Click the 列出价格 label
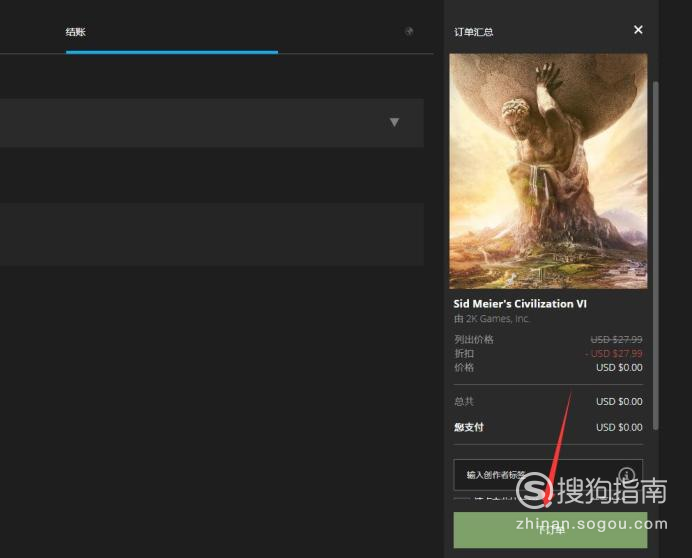 tap(474, 339)
